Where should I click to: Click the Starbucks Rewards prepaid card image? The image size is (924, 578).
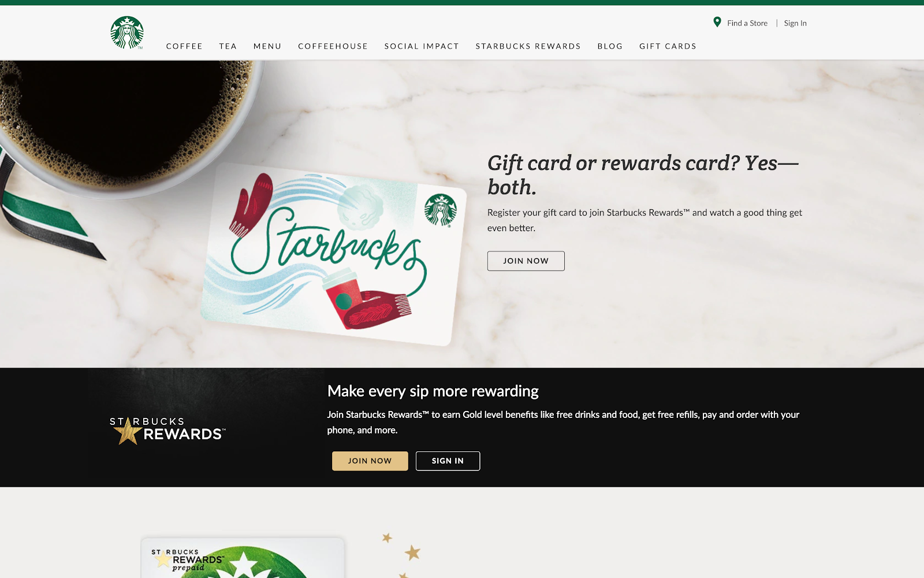243,558
